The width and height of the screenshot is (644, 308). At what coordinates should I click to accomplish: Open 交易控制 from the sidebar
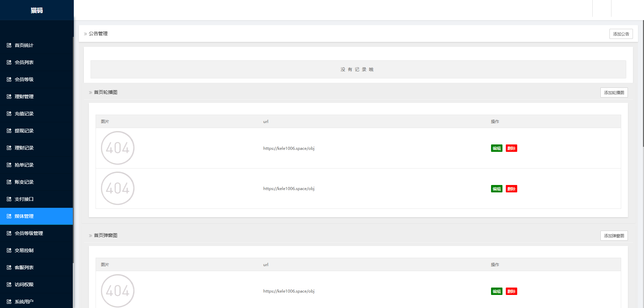pyautogui.click(x=24, y=250)
